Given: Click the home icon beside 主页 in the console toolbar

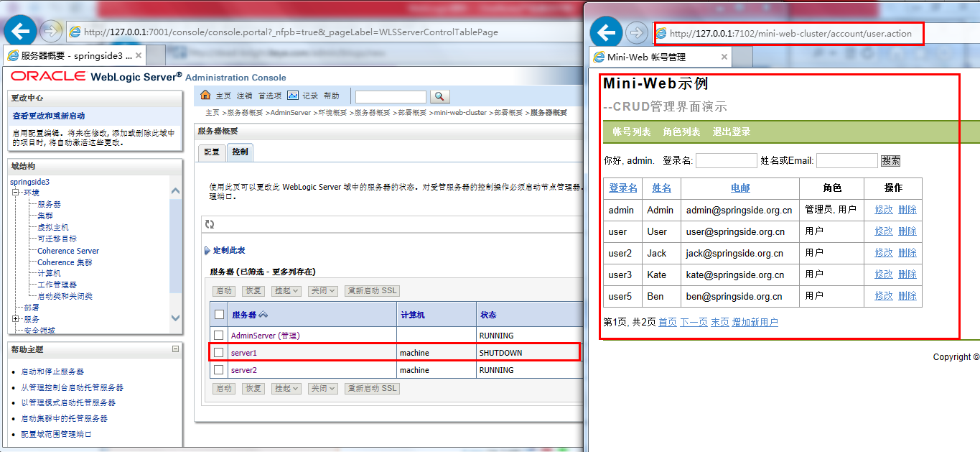Looking at the screenshot, I should click(x=205, y=96).
